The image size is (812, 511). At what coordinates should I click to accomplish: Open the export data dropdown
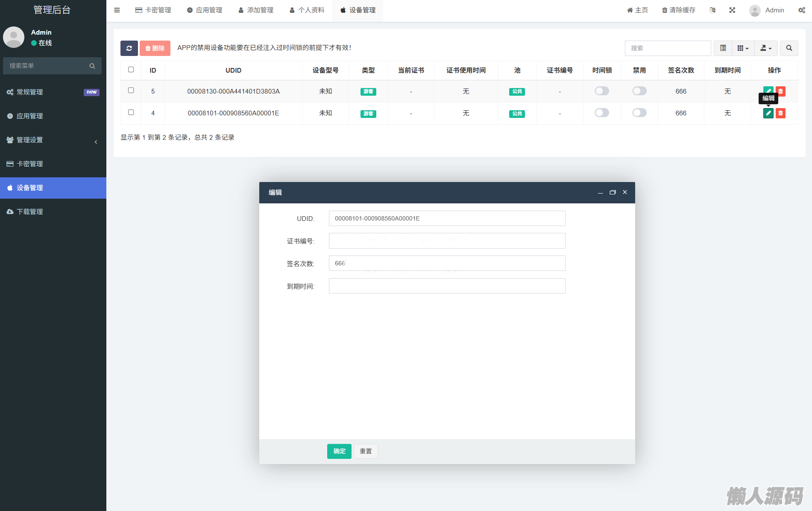(x=766, y=48)
